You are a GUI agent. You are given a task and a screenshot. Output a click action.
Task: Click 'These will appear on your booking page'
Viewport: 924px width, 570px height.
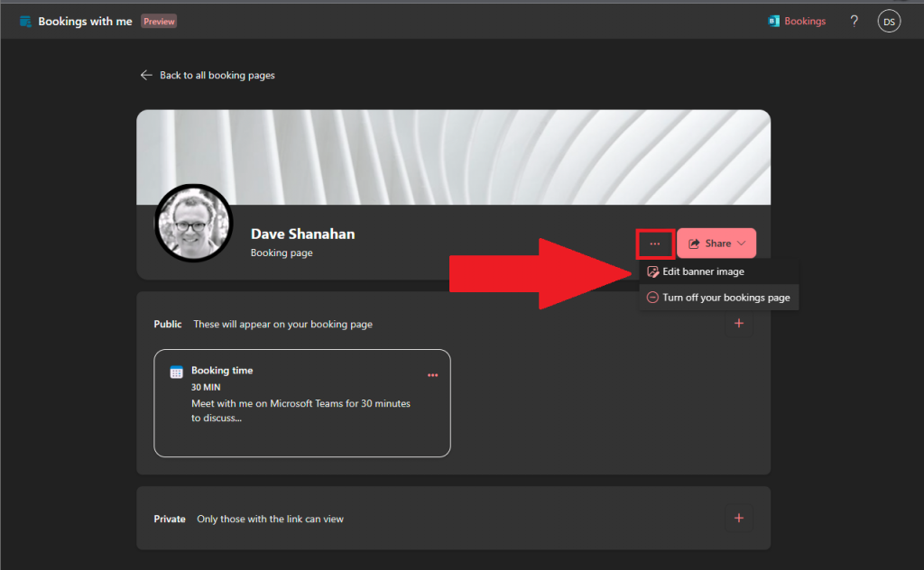pos(282,324)
